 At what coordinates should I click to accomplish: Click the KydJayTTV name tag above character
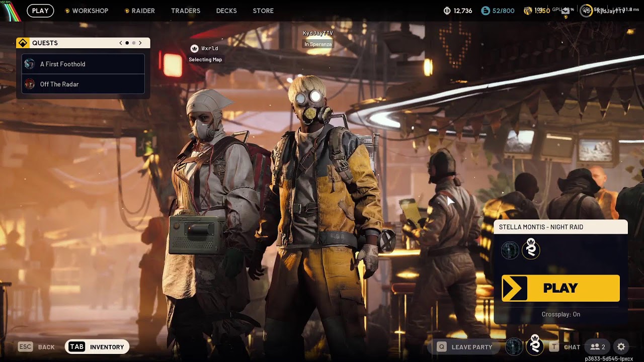tap(318, 33)
